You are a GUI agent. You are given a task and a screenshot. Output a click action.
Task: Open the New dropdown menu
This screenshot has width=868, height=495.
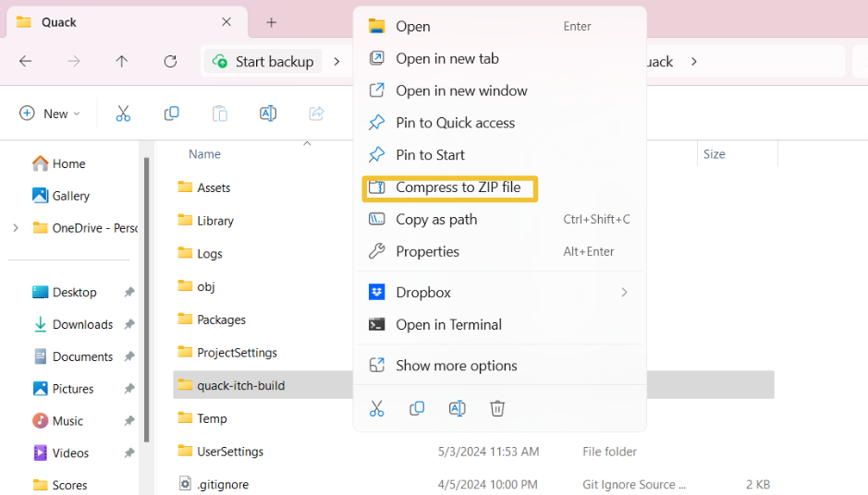pyautogui.click(x=50, y=114)
